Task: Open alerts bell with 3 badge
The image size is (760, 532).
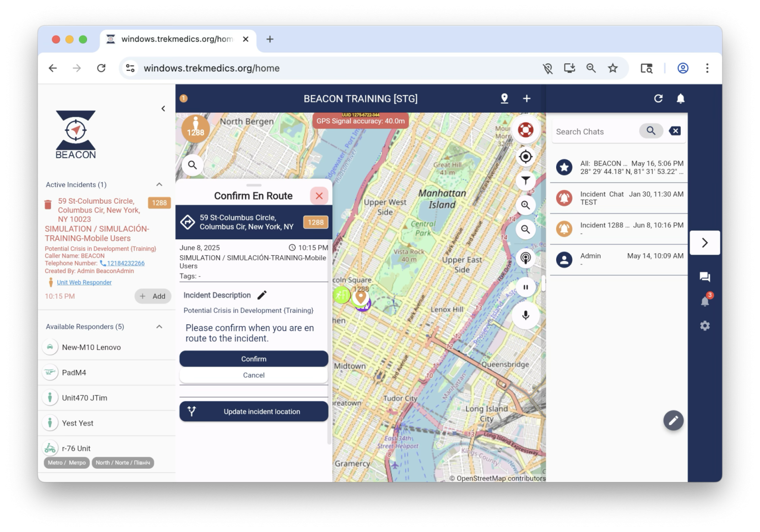Action: click(x=706, y=300)
